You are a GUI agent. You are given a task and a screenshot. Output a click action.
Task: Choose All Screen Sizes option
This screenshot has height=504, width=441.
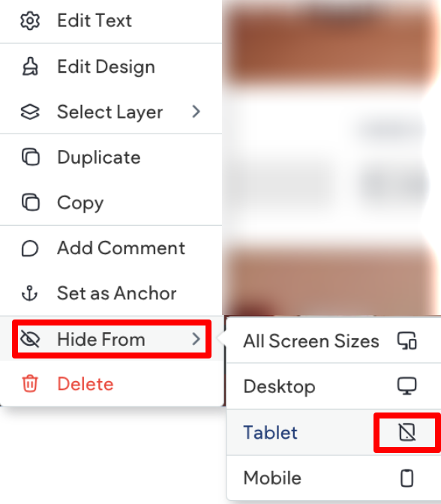[x=333, y=340]
